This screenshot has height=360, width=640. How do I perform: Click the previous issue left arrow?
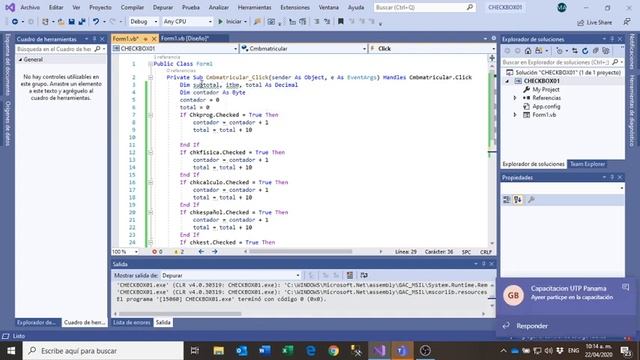click(201, 252)
